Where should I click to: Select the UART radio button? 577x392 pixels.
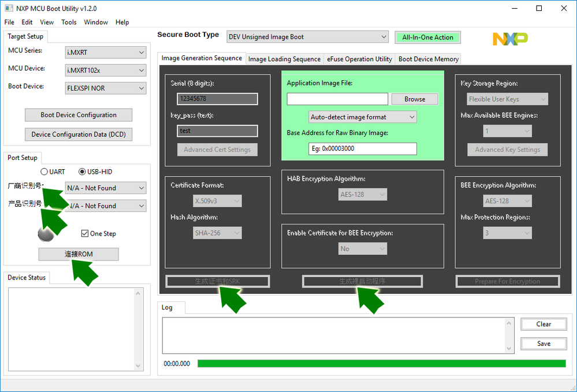pyautogui.click(x=53, y=171)
